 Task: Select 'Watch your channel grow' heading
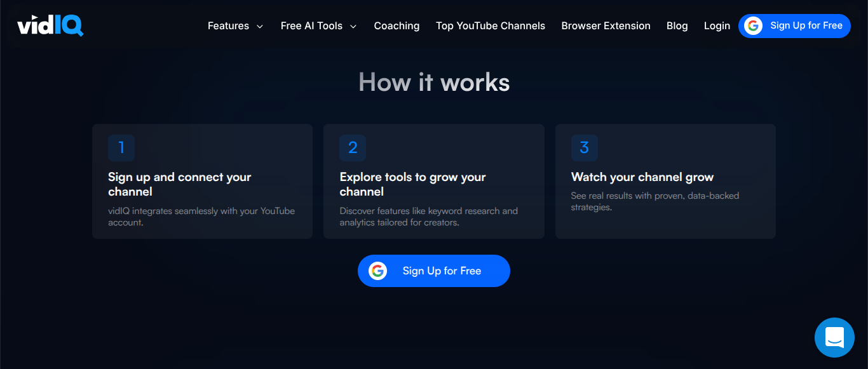coord(642,177)
